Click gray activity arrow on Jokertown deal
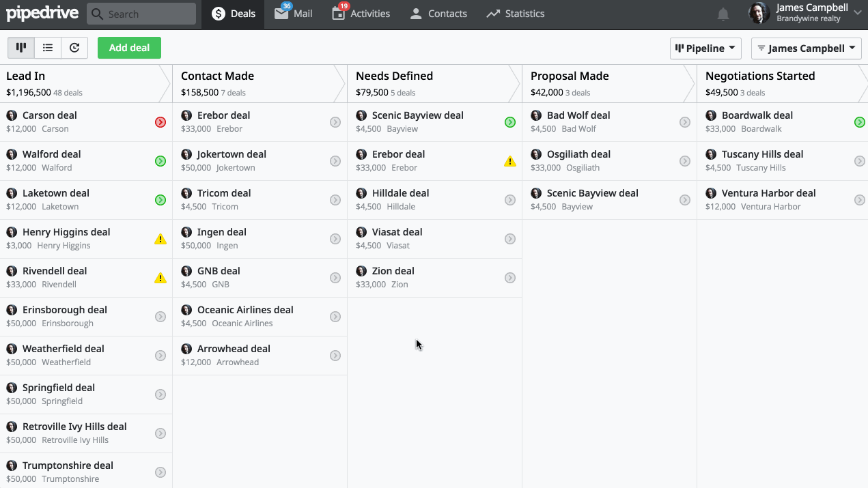The image size is (868, 488). click(x=335, y=161)
